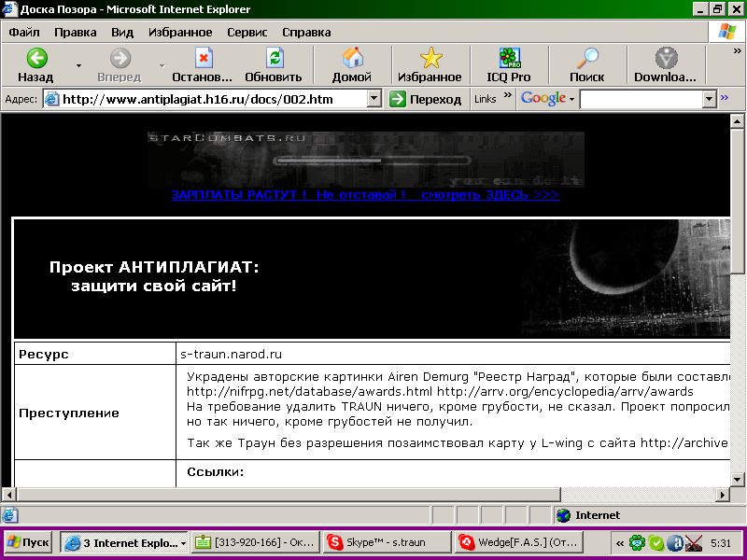Expand the address bar URL dropdown
This screenshot has height=560, width=747.
click(374, 99)
